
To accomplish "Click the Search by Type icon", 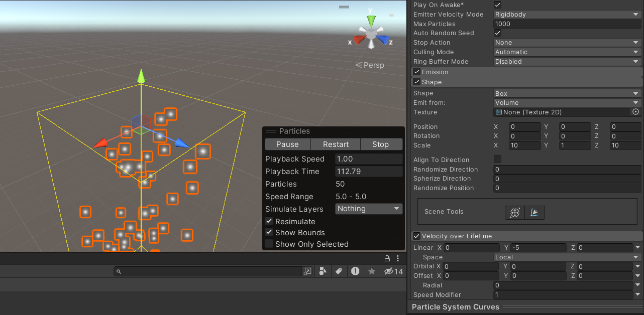I will 323,271.
